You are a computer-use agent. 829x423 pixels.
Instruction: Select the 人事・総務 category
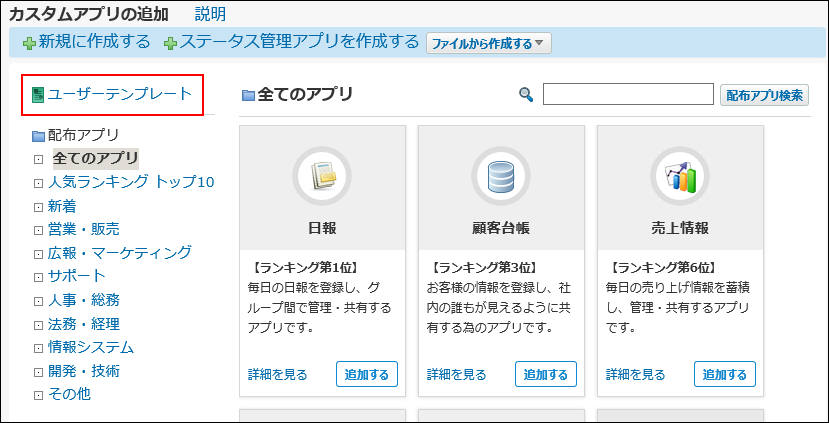click(84, 300)
